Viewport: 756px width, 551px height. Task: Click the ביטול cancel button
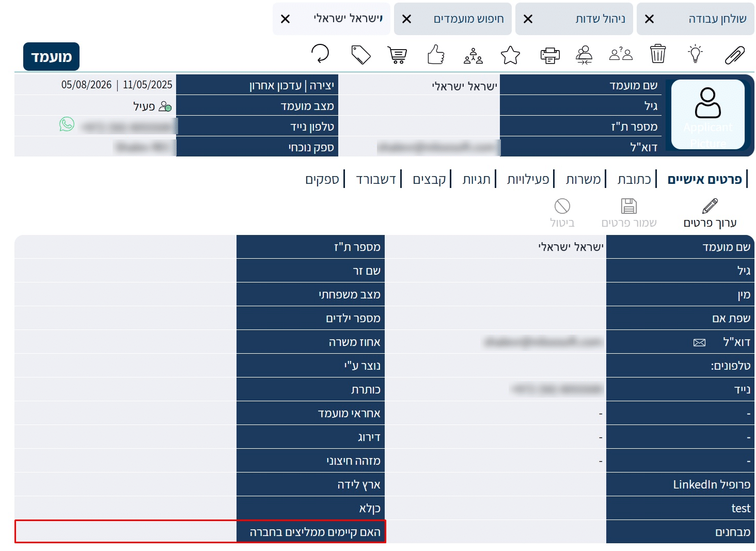click(x=562, y=213)
